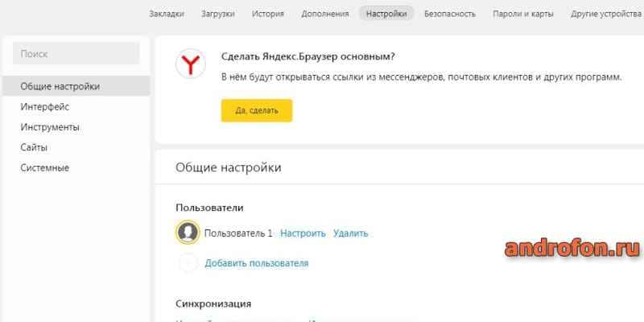Viewport: 644px width, 322px height.
Task: Open the Закладки tab
Action: 167,14
